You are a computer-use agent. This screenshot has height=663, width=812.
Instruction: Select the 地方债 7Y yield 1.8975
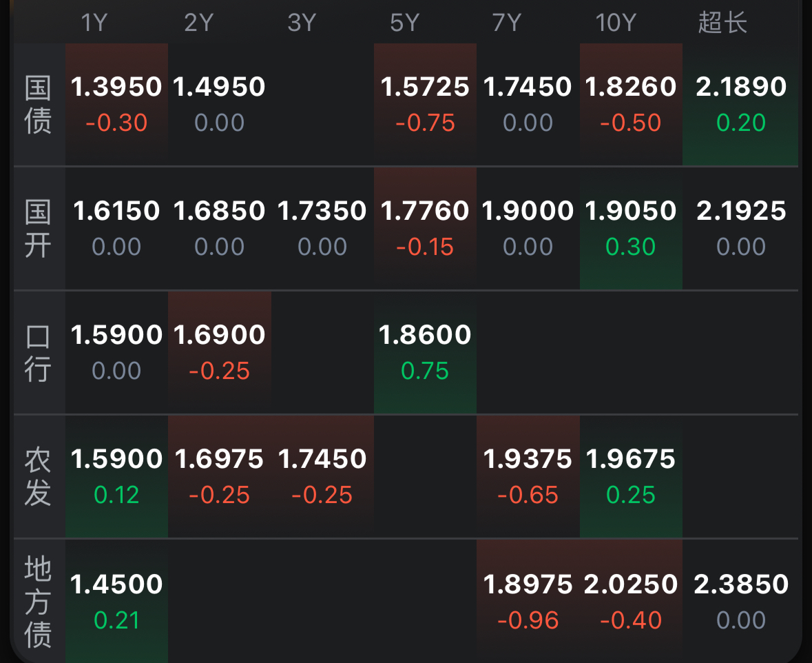click(528, 601)
